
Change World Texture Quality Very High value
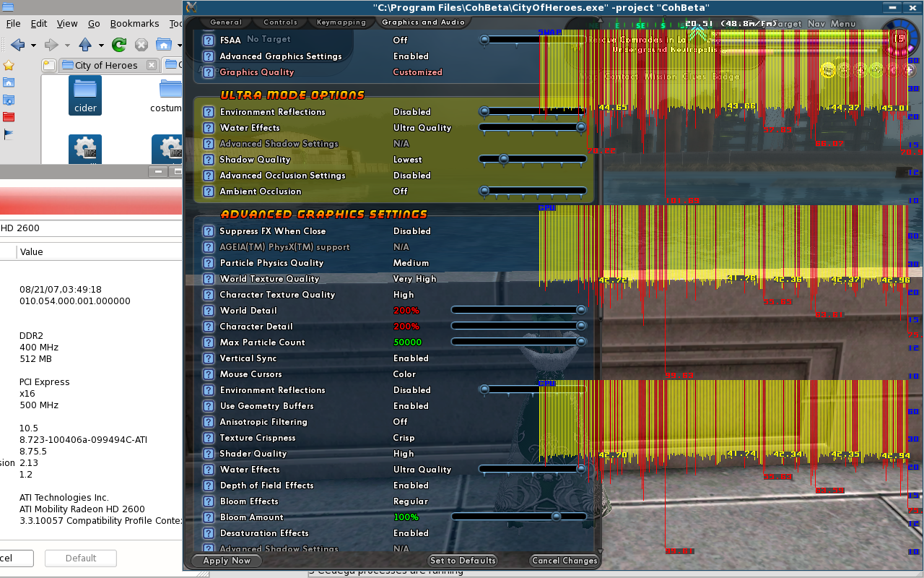(x=414, y=279)
